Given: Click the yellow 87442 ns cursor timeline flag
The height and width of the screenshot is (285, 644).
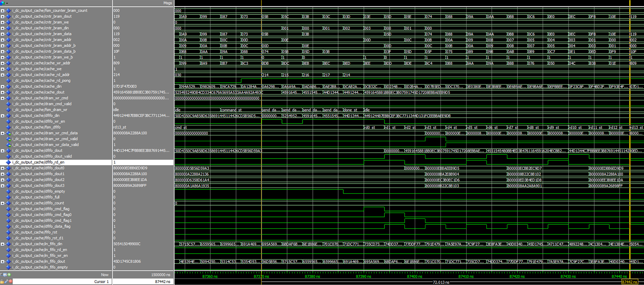Looking at the screenshot, I should coord(629,282).
